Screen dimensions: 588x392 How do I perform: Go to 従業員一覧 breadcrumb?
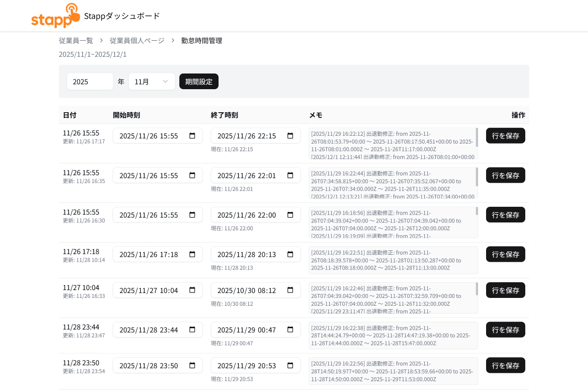click(76, 41)
